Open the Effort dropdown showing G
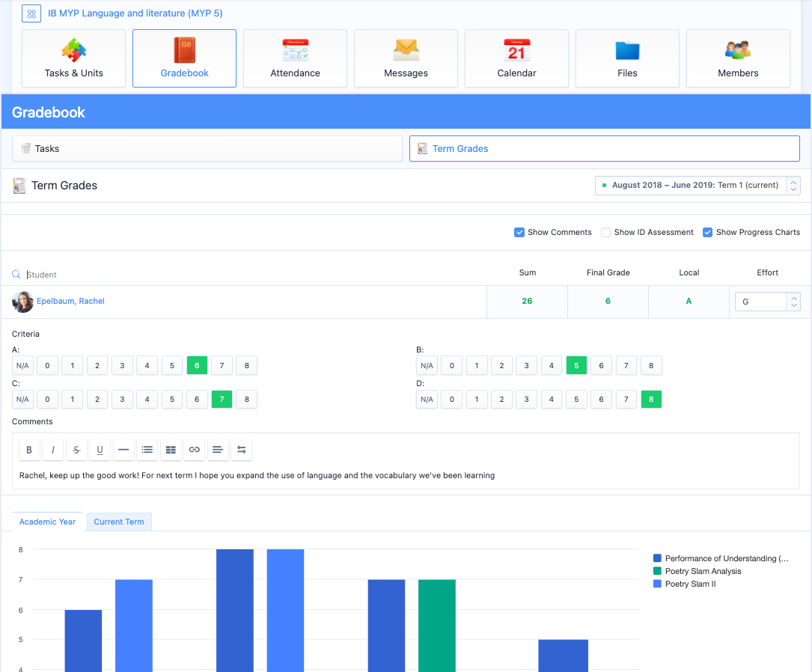 [x=767, y=302]
